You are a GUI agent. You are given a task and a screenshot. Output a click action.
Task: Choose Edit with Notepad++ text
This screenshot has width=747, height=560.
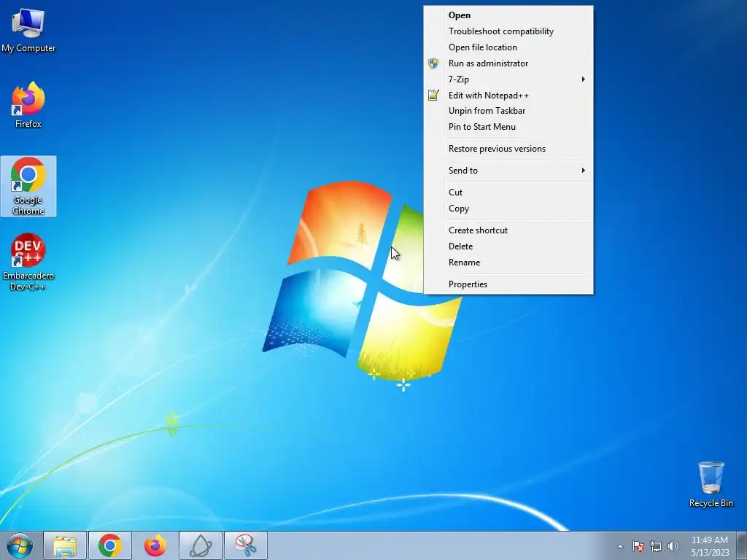click(x=488, y=96)
